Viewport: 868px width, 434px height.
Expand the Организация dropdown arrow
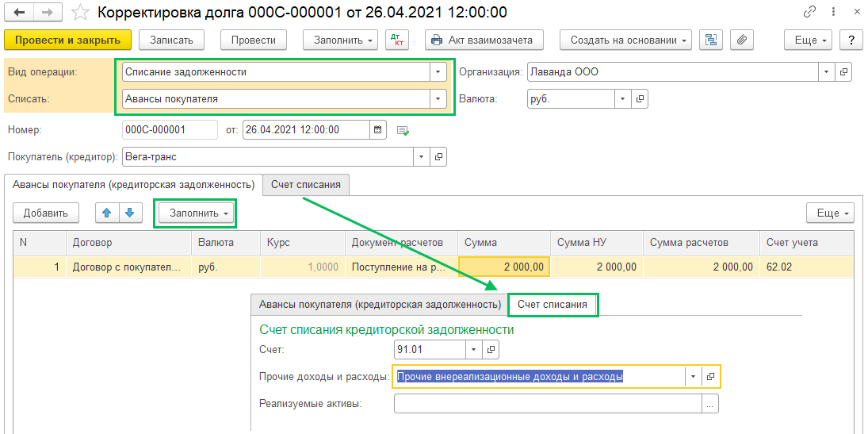click(x=827, y=72)
